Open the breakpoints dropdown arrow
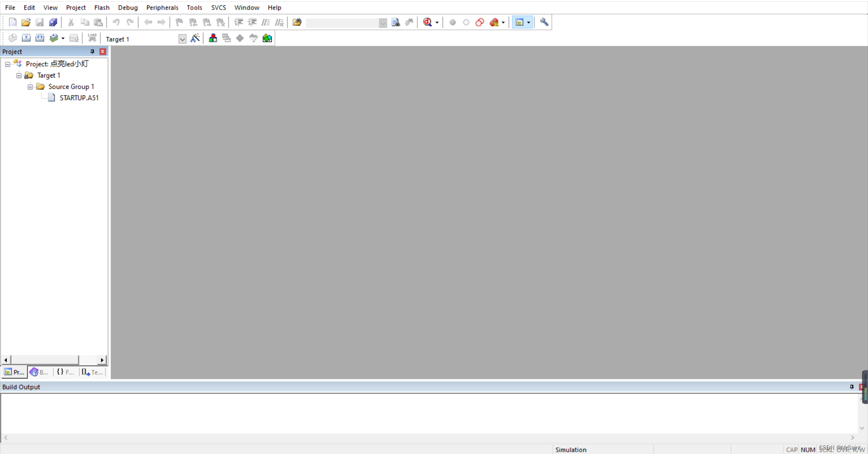Image resolution: width=868 pixels, height=454 pixels. coord(503,23)
